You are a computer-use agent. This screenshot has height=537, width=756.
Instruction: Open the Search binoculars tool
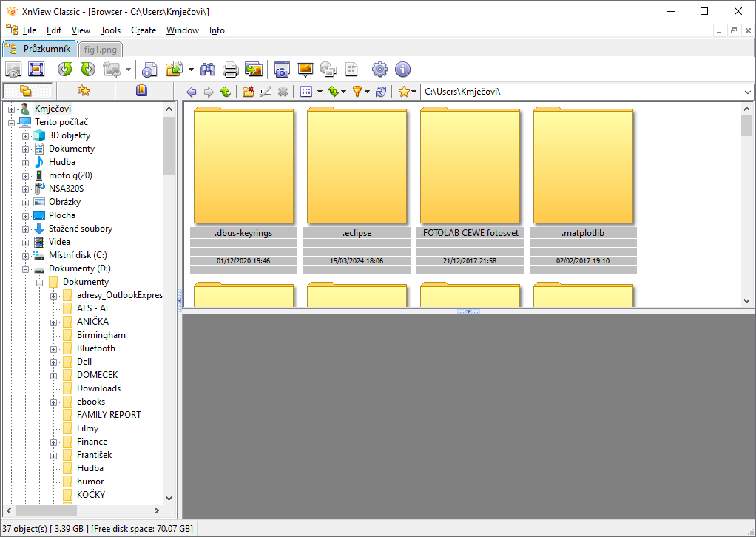coord(208,70)
